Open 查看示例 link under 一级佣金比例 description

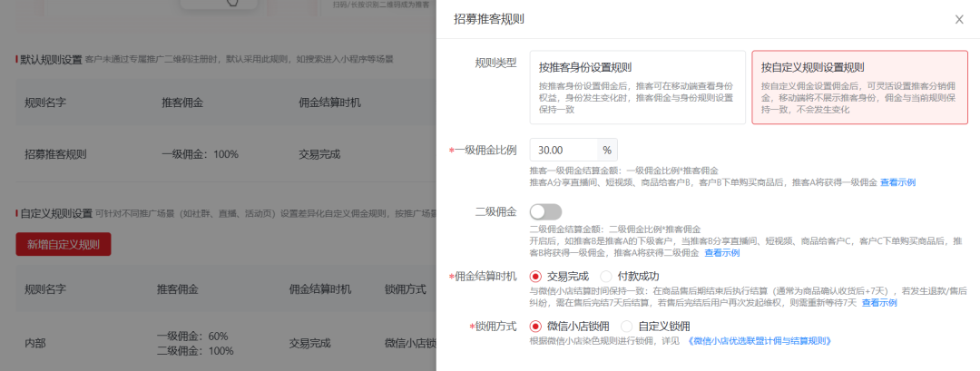point(897,182)
